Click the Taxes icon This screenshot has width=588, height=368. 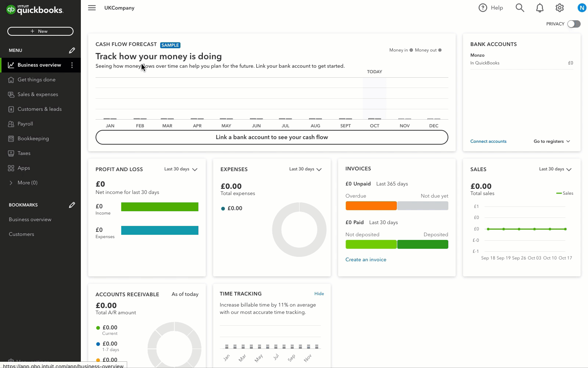[11, 153]
